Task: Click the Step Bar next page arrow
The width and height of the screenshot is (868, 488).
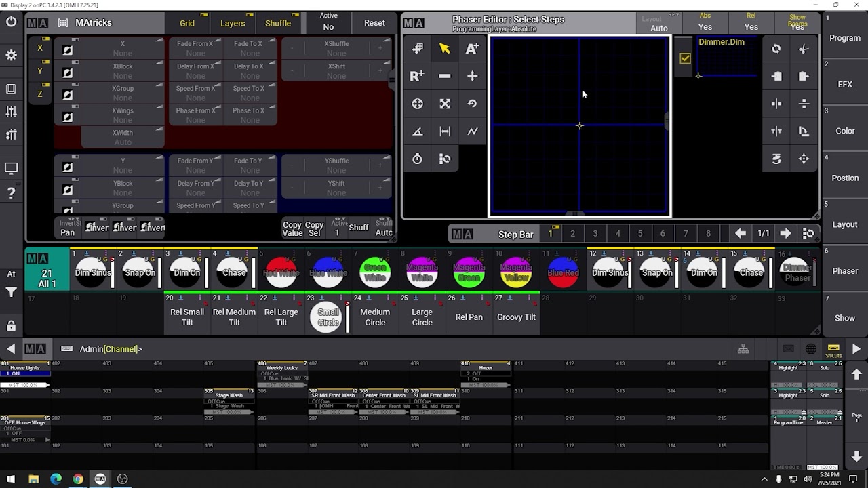Action: tap(785, 233)
